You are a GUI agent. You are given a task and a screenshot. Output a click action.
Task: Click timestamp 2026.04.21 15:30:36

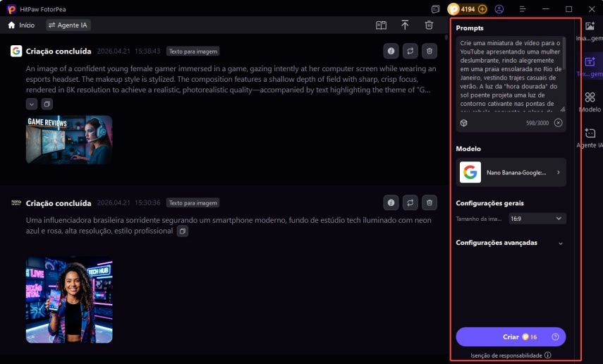click(128, 202)
